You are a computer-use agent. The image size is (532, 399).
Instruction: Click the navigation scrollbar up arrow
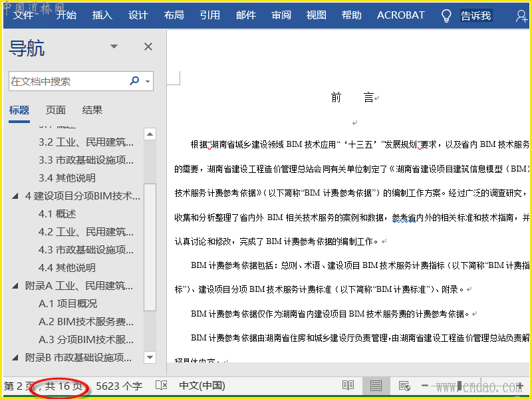point(150,134)
